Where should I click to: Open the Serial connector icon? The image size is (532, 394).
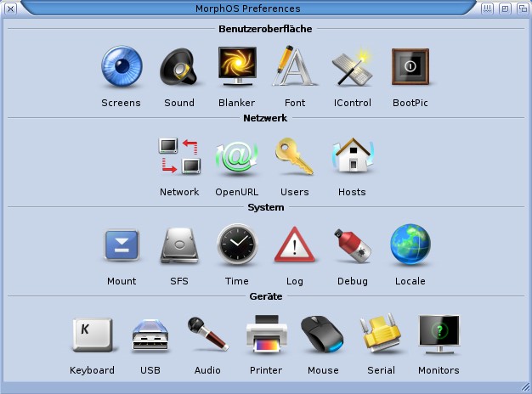[381, 334]
